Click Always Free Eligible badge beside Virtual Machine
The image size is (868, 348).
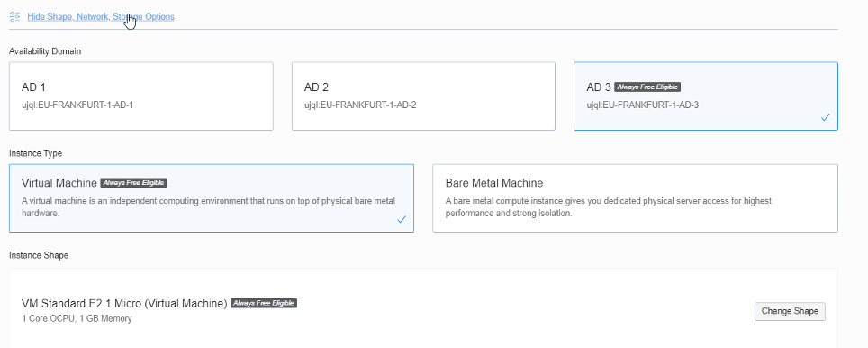[133, 183]
